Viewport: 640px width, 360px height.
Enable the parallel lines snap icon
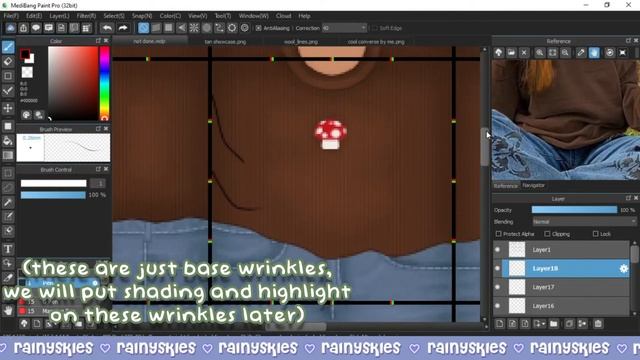(x=156, y=28)
